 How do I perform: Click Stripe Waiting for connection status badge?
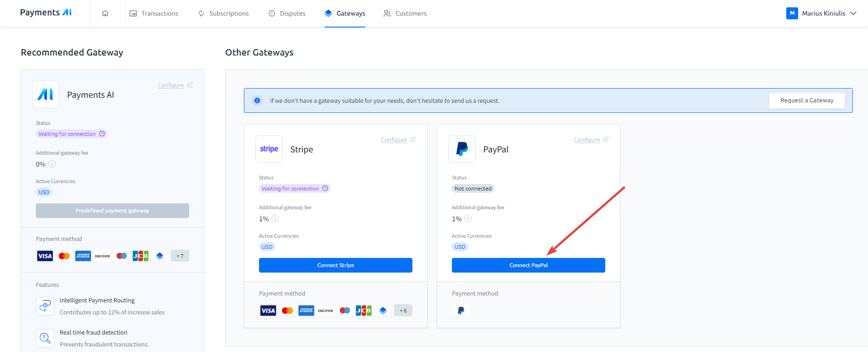[x=295, y=189]
